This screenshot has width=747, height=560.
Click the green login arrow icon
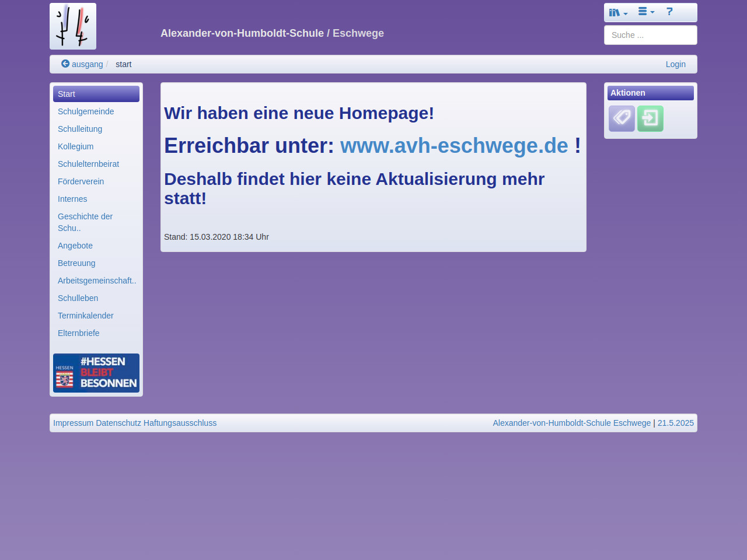point(650,118)
